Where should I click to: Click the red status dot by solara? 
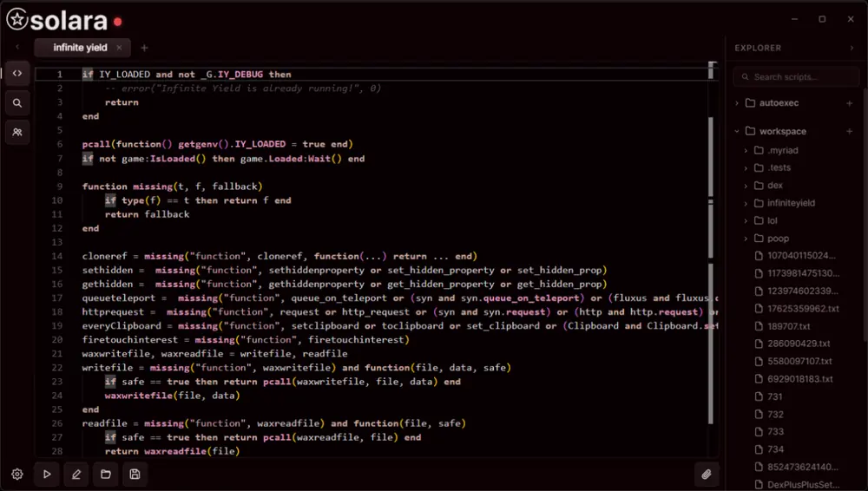(117, 23)
